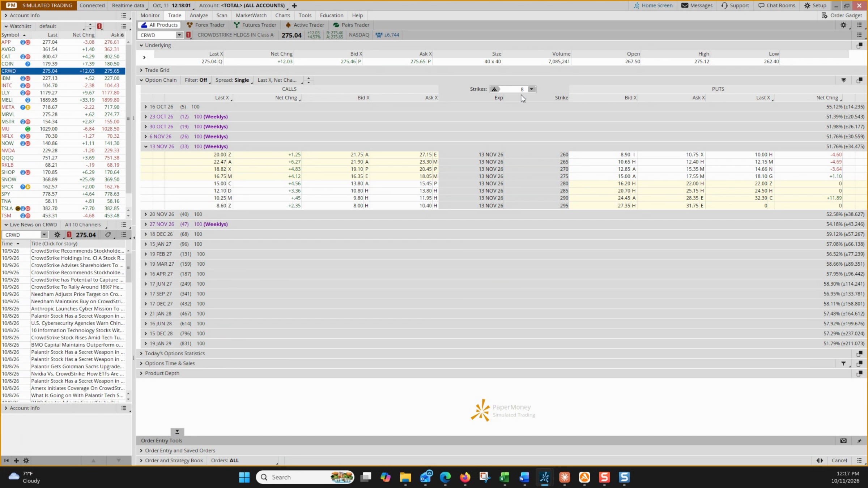Image resolution: width=868 pixels, height=488 pixels.
Task: Open Options Time & Sales filter icon
Action: (843, 363)
